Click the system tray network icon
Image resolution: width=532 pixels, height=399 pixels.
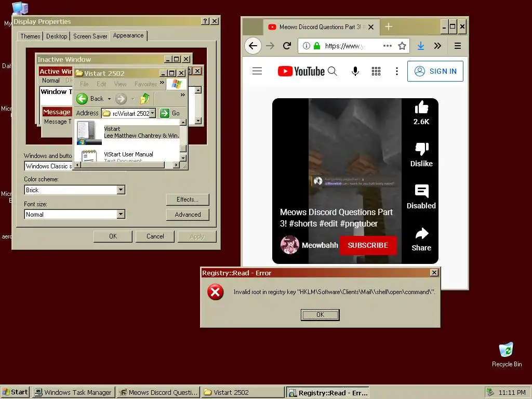pos(490,392)
